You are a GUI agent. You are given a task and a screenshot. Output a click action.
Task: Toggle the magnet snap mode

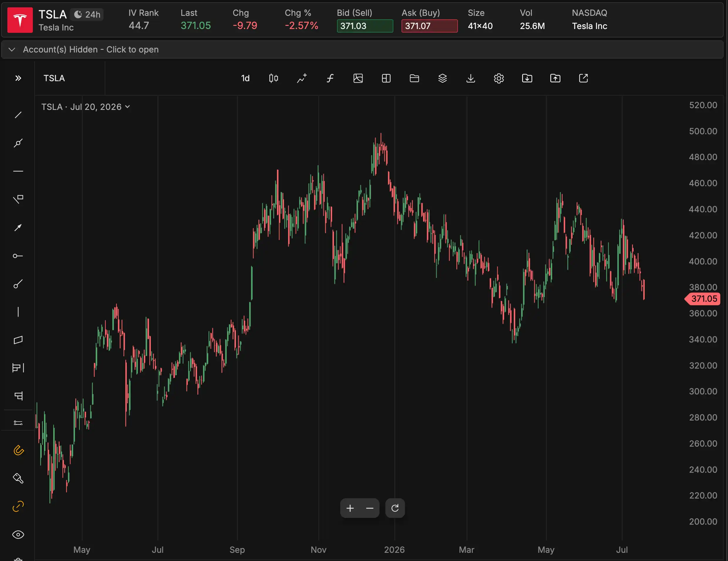pyautogui.click(x=18, y=450)
